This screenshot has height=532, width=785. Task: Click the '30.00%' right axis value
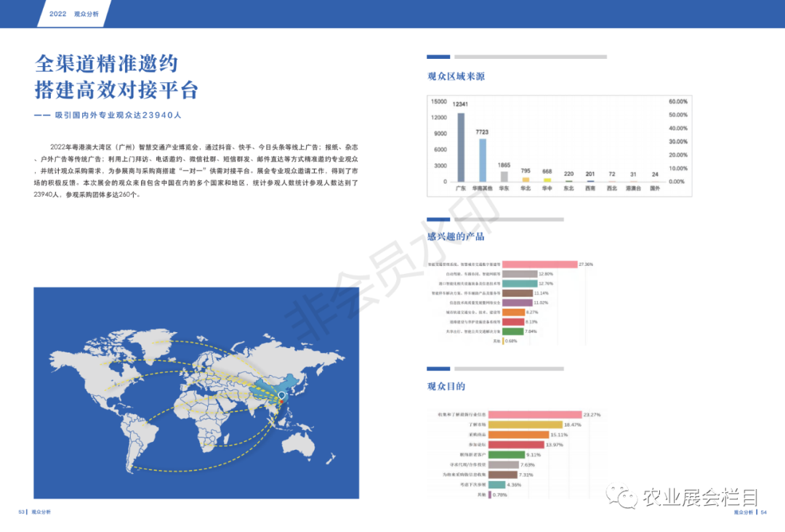click(678, 142)
